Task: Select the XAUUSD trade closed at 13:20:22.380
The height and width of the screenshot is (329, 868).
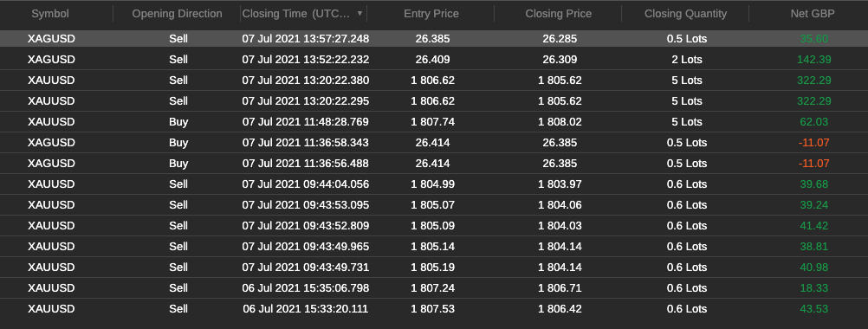Action: [434, 81]
